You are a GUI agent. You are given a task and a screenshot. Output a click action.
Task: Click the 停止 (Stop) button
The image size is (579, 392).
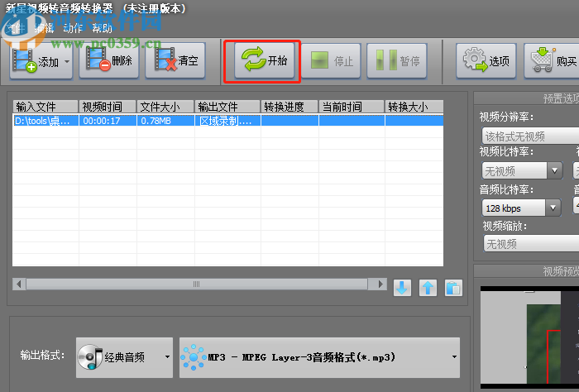[x=331, y=61]
